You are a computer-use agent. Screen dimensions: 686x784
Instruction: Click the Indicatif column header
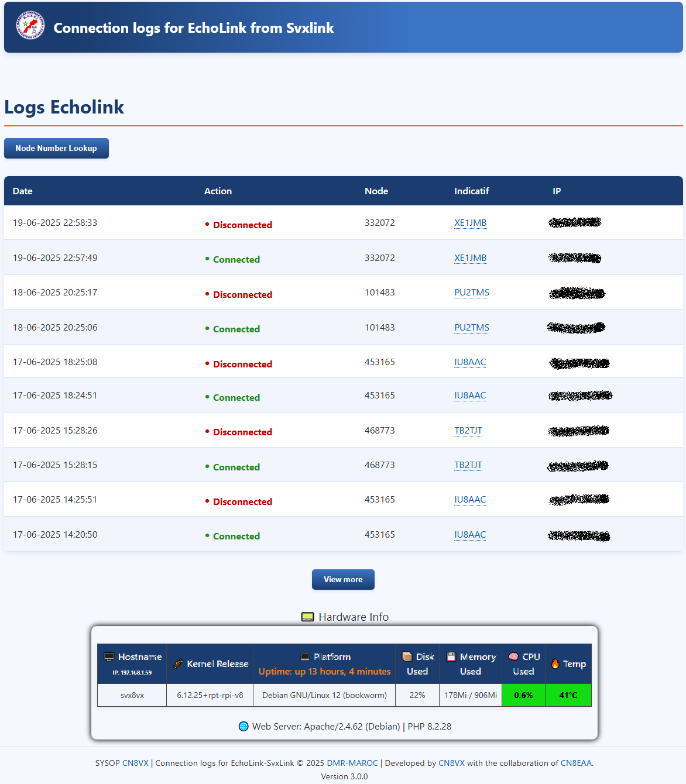(x=472, y=191)
